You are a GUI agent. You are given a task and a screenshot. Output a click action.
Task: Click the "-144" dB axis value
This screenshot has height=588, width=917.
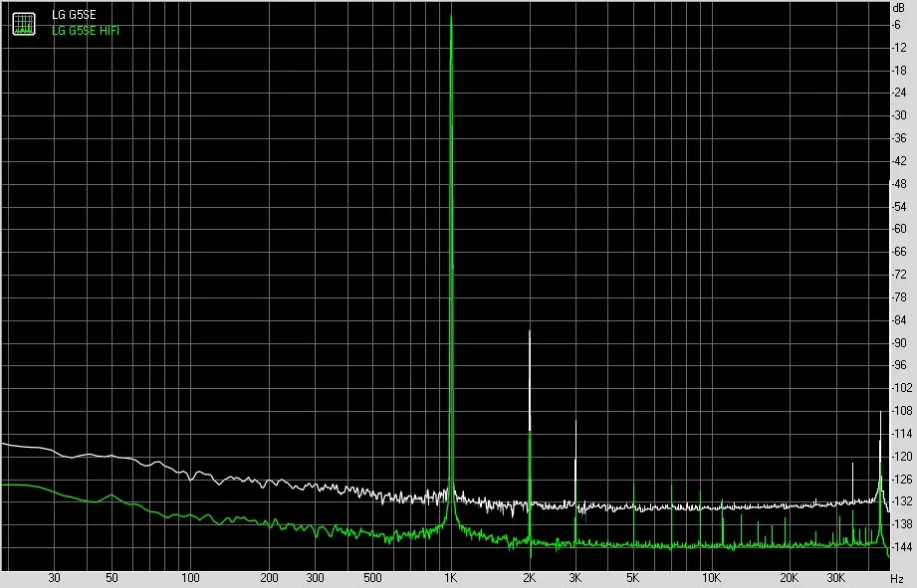coord(901,546)
